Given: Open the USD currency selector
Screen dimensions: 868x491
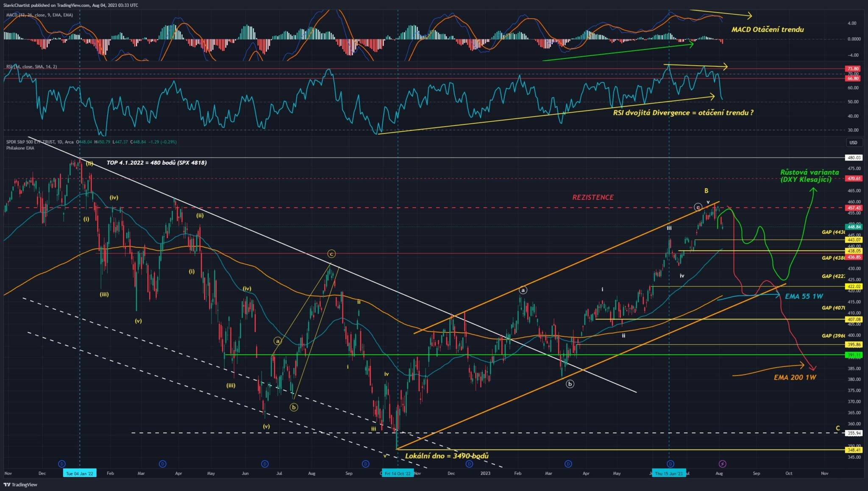Looking at the screenshot, I should [x=853, y=142].
